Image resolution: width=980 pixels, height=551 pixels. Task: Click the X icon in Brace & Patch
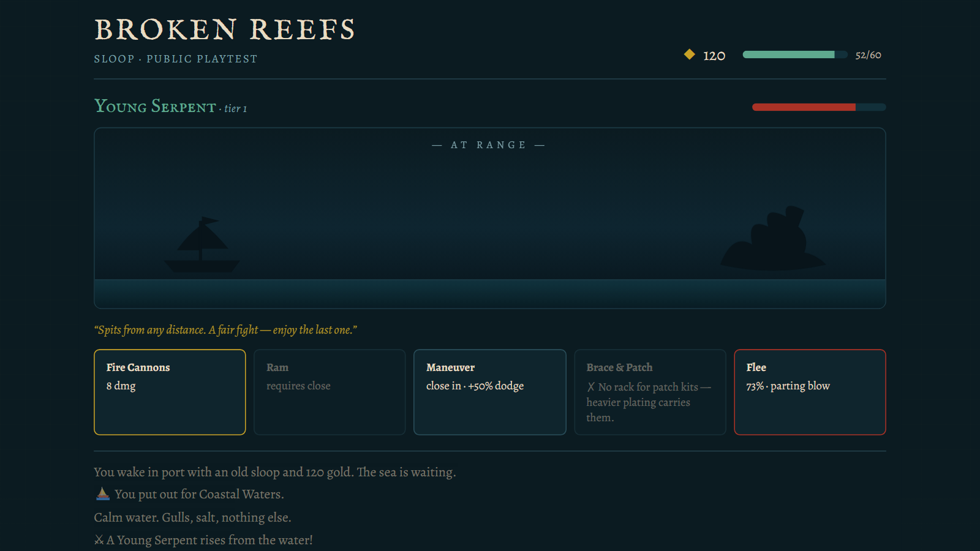591,387
